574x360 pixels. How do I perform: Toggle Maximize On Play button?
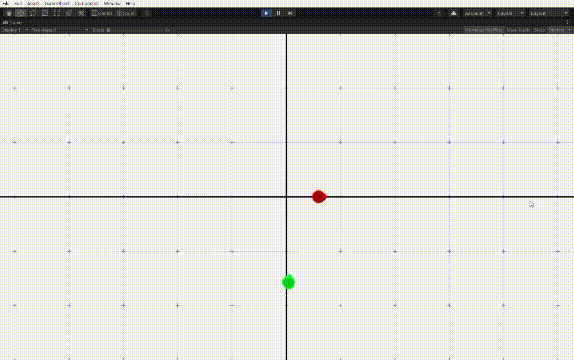click(484, 30)
